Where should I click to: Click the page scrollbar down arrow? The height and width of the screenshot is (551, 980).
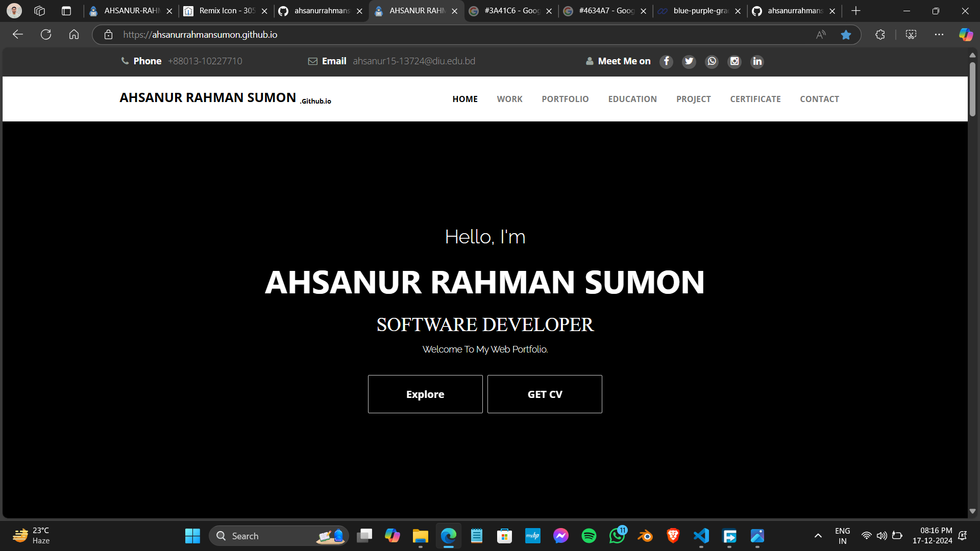973,511
